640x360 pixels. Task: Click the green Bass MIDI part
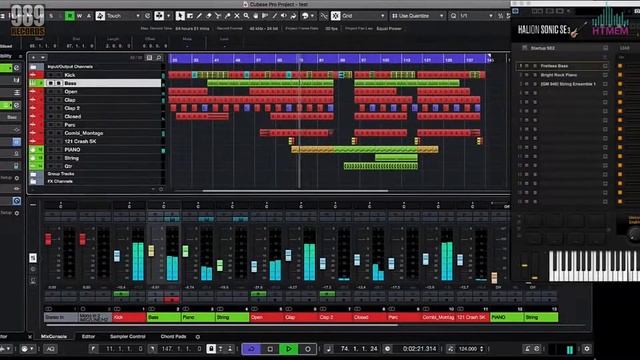270,83
